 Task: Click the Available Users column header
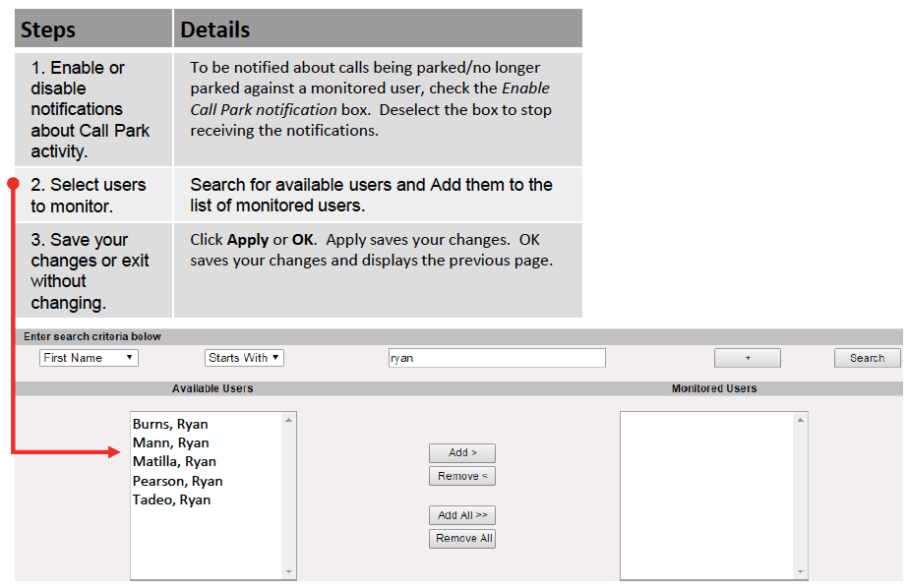(212, 388)
